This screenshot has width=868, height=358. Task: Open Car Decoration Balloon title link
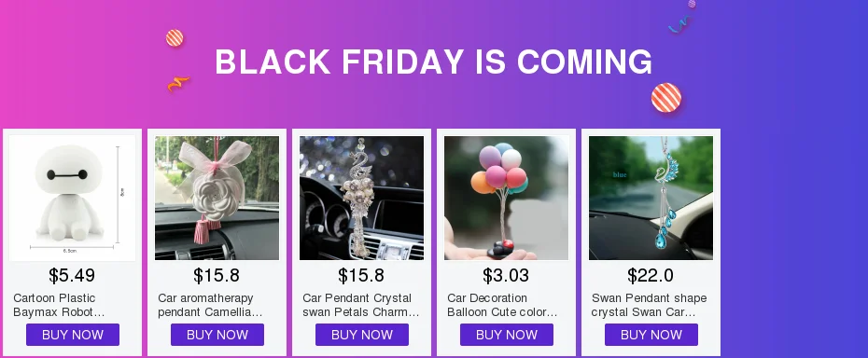click(x=502, y=305)
